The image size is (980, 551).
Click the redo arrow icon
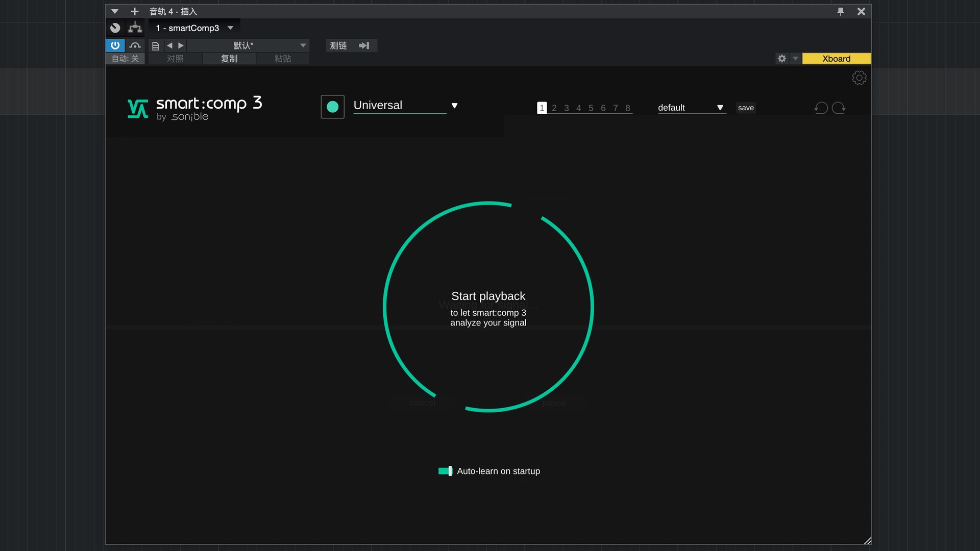pos(839,108)
